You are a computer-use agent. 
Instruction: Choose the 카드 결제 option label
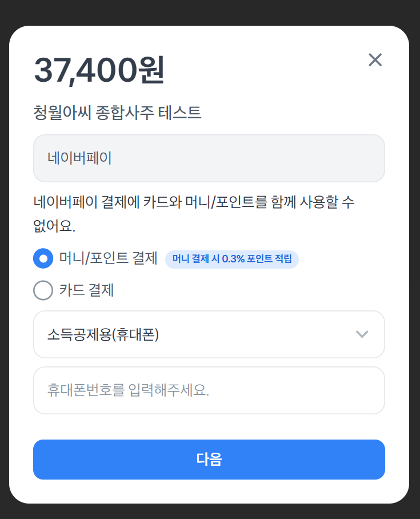(x=87, y=290)
